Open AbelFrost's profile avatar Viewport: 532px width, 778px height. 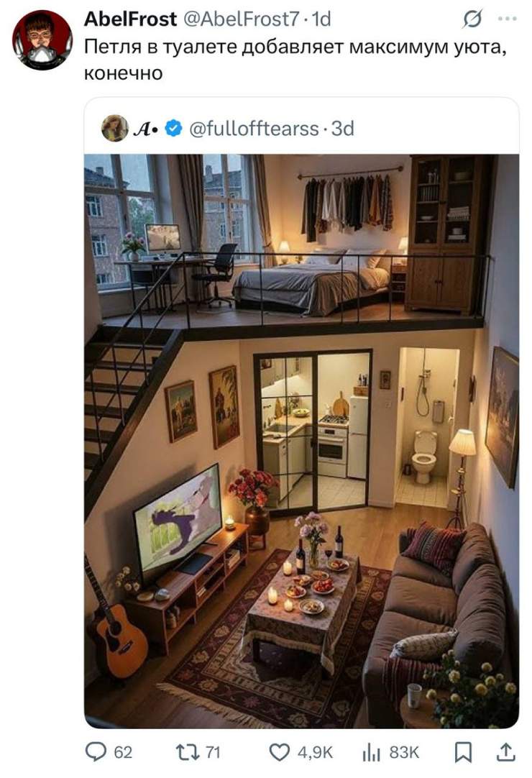pos(42,40)
